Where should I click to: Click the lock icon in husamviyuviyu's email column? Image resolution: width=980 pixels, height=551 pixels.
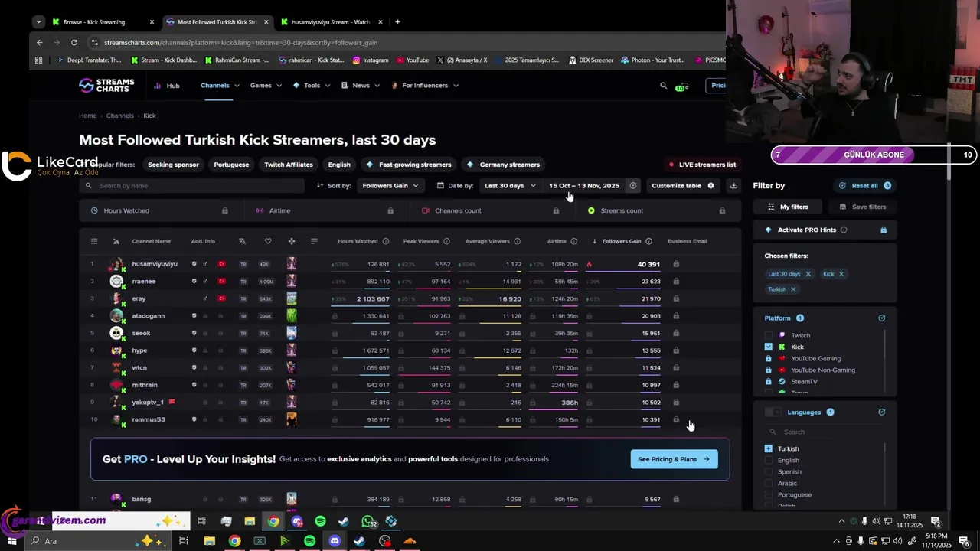click(675, 264)
